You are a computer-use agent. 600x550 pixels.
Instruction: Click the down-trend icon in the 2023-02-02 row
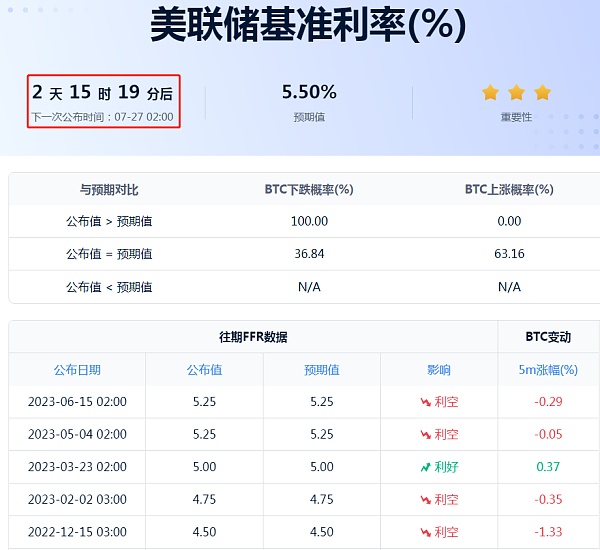point(426,499)
